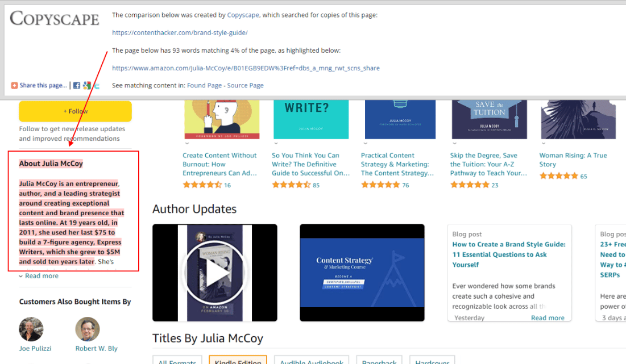Open the dropdown chevron under the Burnout cover

tap(187, 144)
